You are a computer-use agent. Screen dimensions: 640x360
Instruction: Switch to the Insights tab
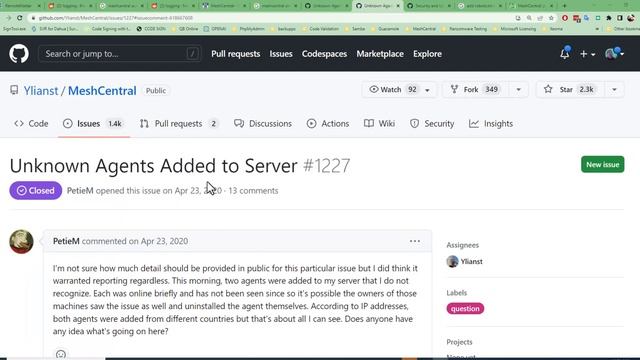[491, 124]
